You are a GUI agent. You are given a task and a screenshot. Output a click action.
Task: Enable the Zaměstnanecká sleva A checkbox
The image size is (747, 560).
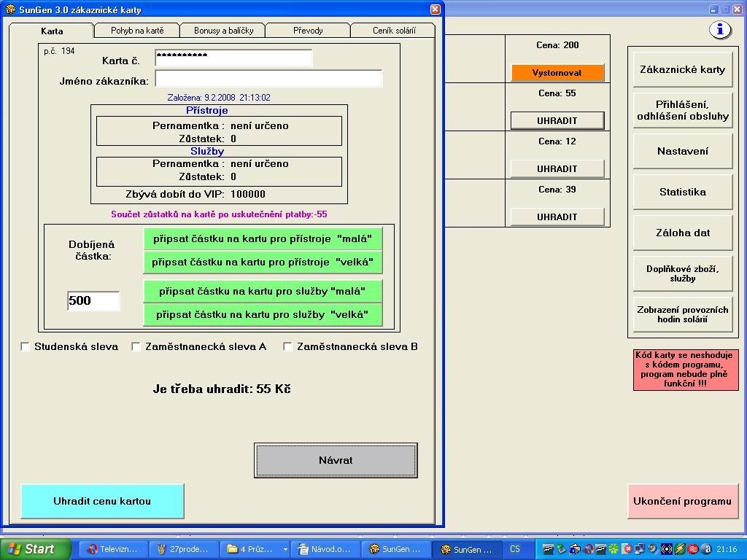point(136,346)
